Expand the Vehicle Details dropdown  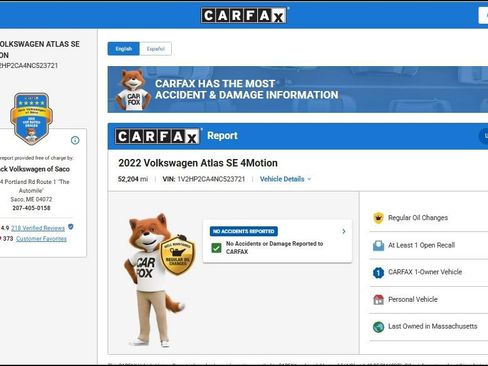[x=285, y=179]
